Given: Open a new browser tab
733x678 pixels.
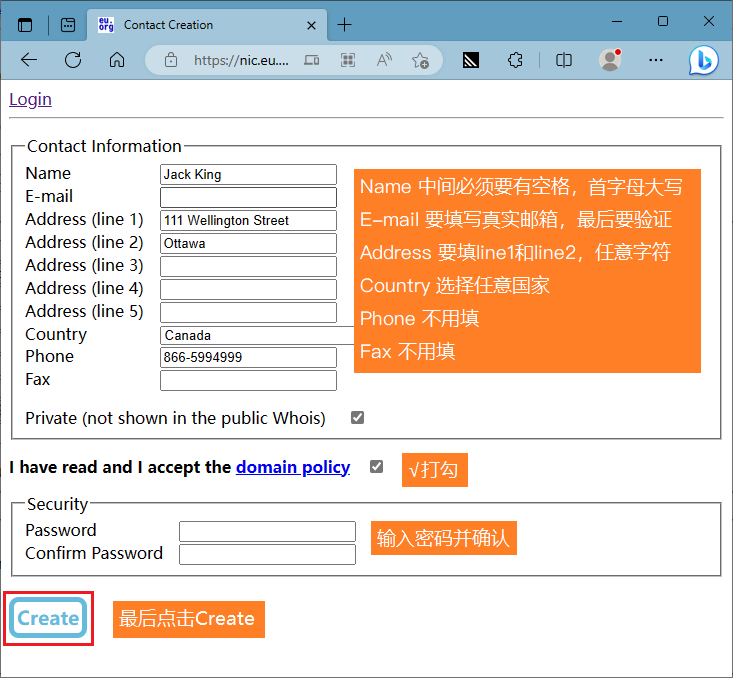Looking at the screenshot, I should coord(345,25).
